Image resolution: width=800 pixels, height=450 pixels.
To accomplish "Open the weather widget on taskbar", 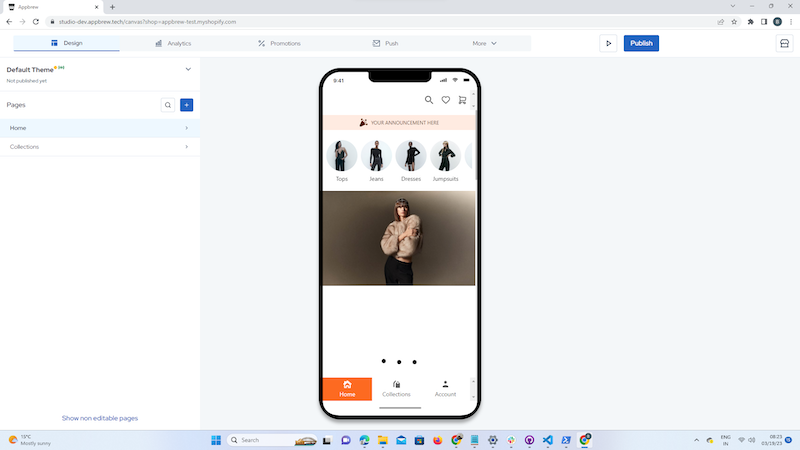I will click(30, 440).
